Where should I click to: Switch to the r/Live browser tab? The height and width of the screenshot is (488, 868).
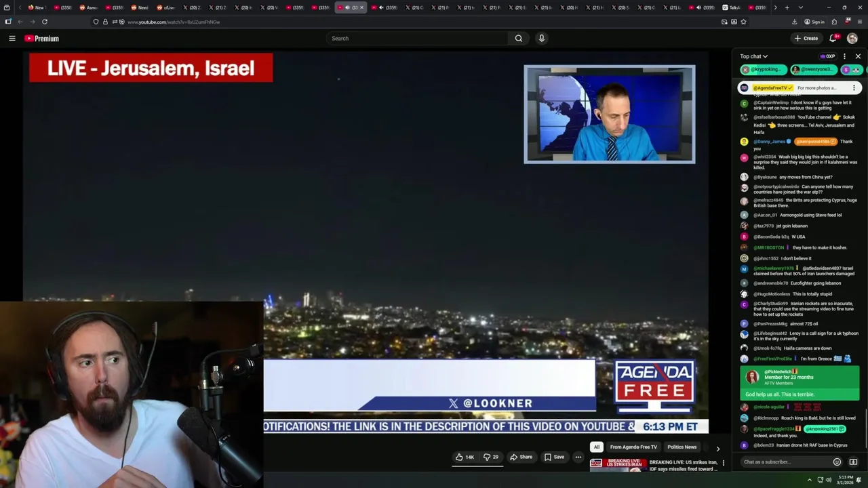click(x=166, y=7)
